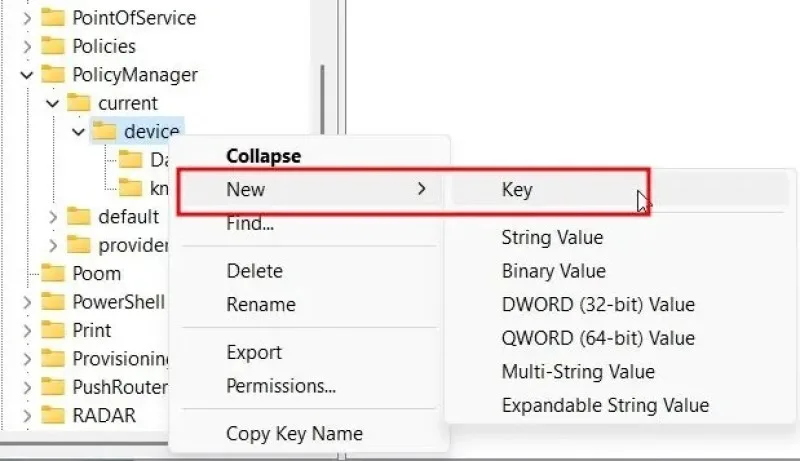
Task: Click the PointOfService folder icon
Action: click(53, 17)
